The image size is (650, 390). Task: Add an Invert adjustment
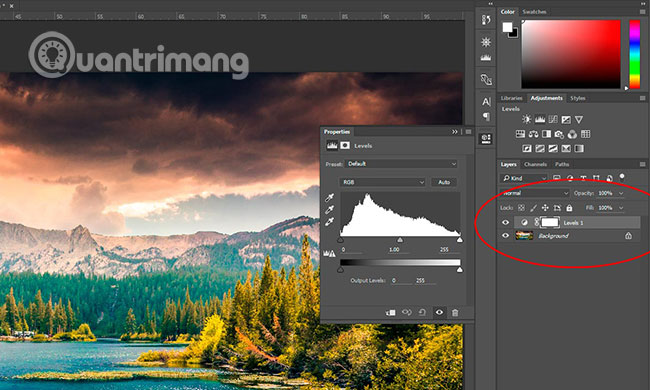tap(527, 148)
